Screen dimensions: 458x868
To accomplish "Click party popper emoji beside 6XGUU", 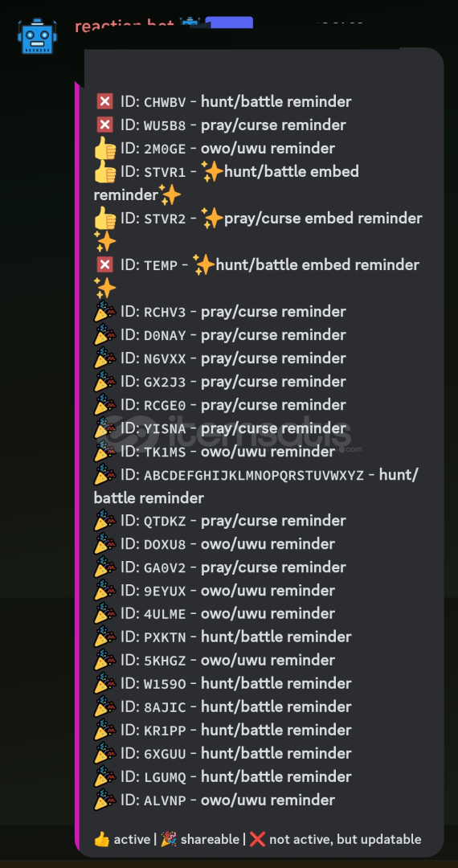I will pyautogui.click(x=105, y=753).
